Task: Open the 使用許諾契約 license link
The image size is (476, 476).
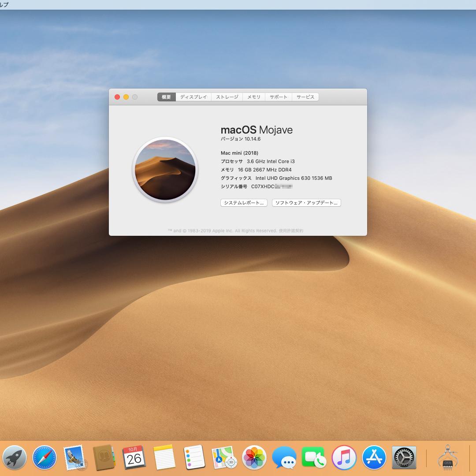Action: click(x=291, y=231)
